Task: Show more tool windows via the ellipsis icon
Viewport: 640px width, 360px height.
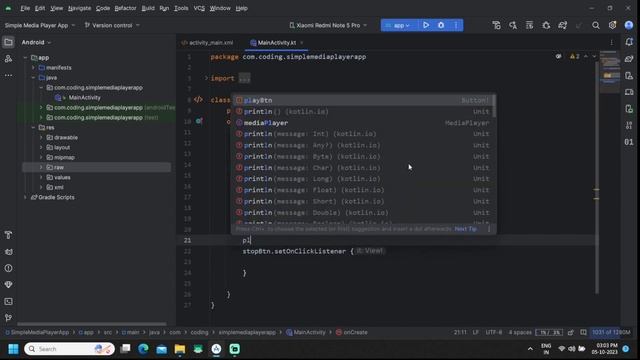Action: click(8, 76)
